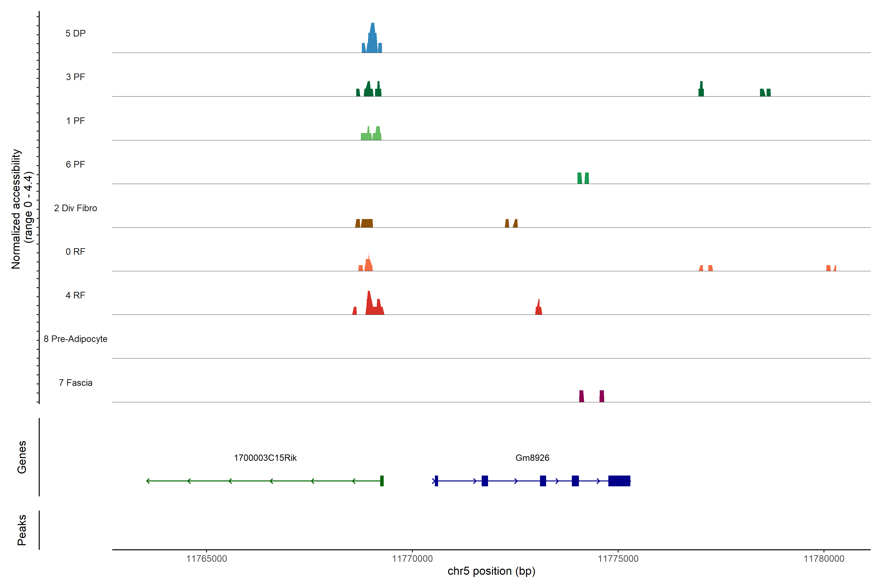Click the 1700003C15Rik gene label
This screenshot has height=588, width=882.
(265, 458)
